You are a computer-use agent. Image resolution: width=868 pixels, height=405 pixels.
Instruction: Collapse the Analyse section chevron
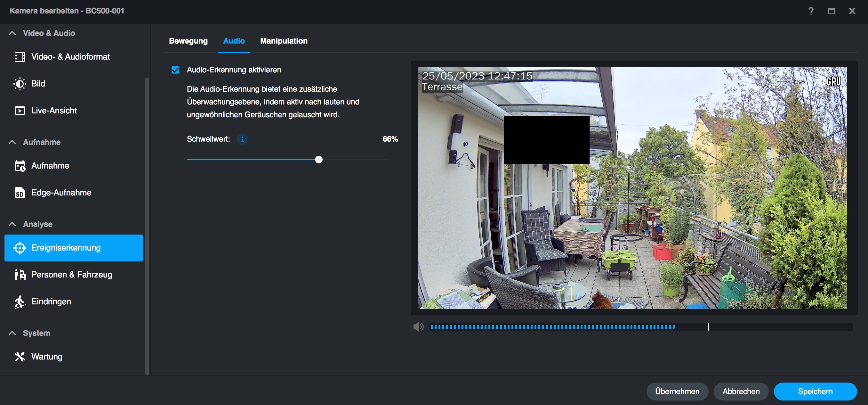12,224
